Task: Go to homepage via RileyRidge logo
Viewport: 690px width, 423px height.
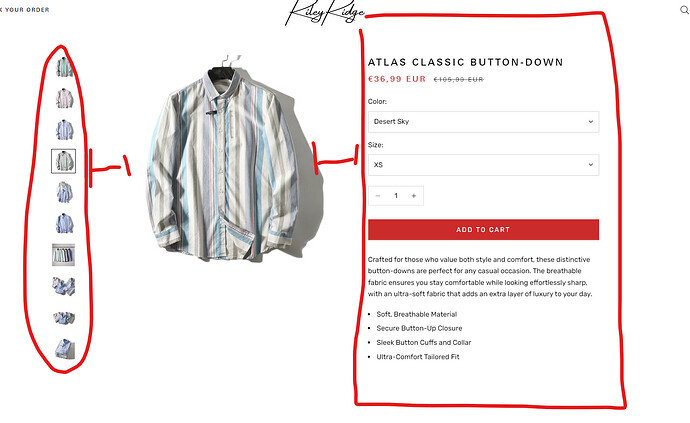Action: (325, 13)
